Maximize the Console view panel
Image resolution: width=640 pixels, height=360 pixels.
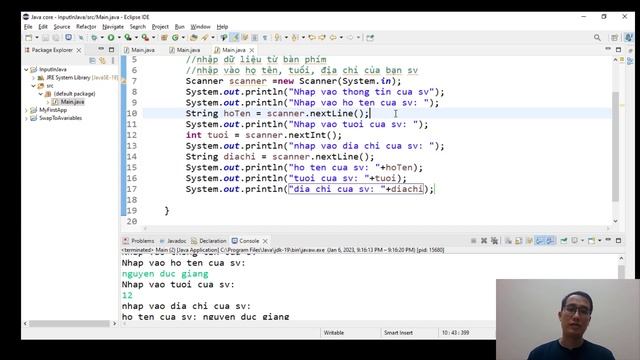click(x=618, y=241)
